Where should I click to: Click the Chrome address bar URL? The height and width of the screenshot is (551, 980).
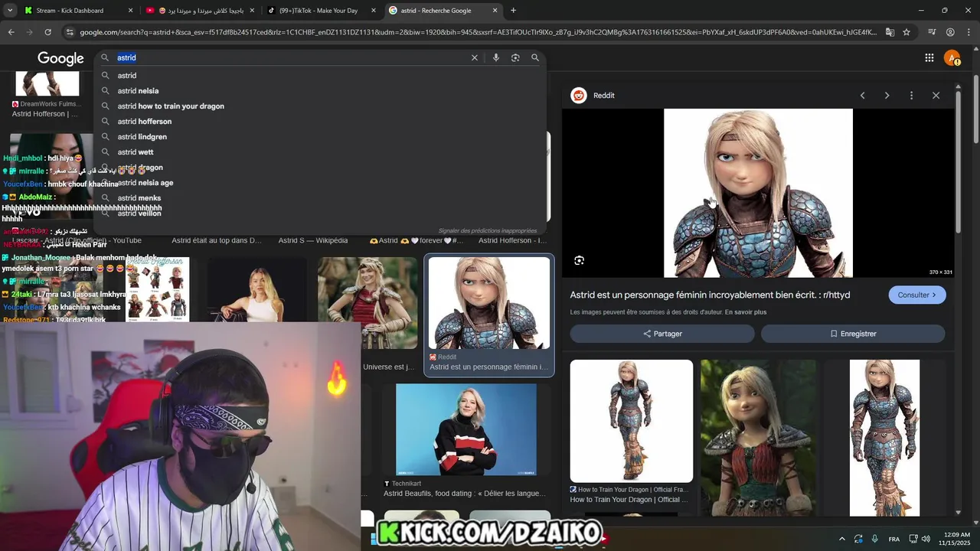tap(479, 32)
